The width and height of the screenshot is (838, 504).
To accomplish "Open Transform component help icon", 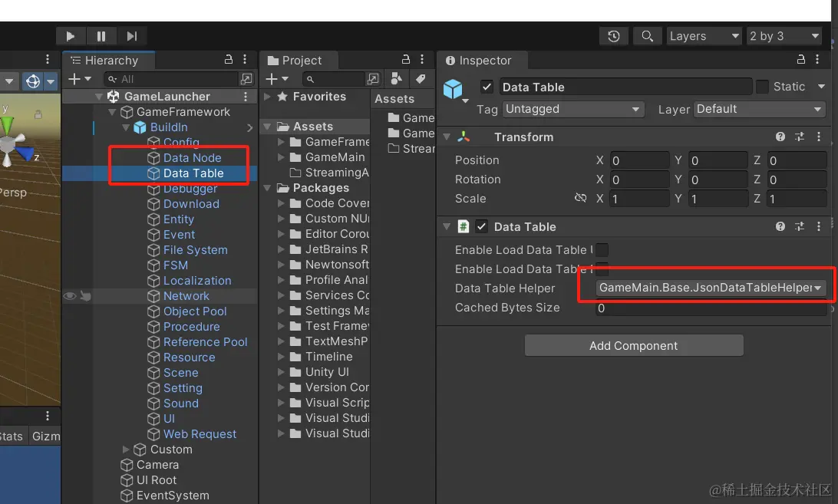I will [780, 137].
